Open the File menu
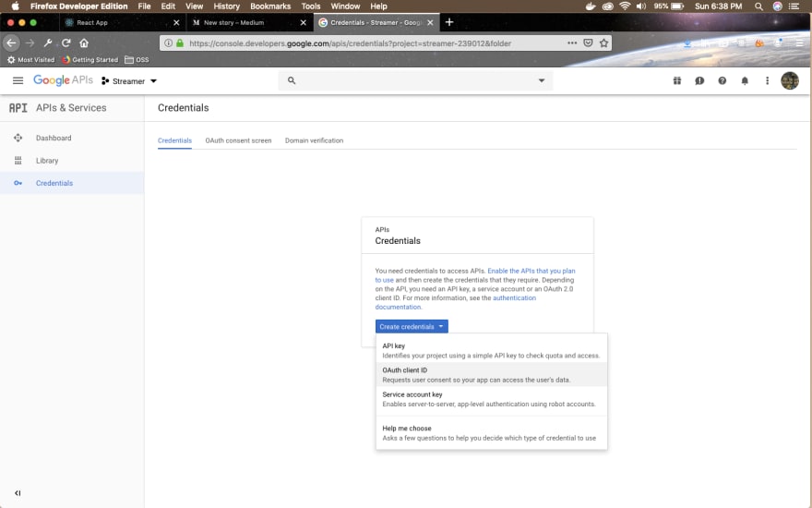 pyautogui.click(x=145, y=6)
